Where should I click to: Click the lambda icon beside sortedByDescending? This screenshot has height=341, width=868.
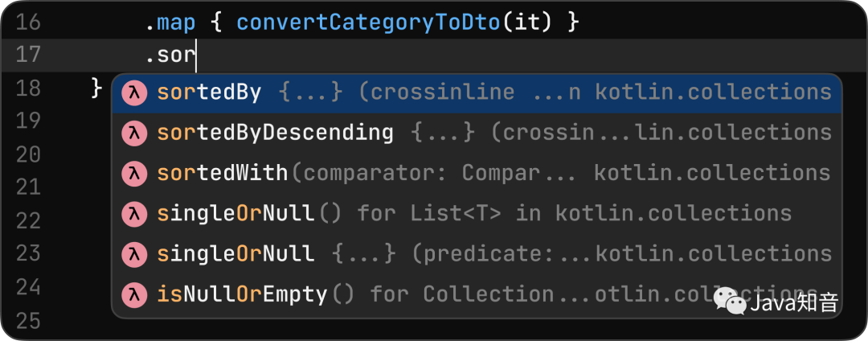tap(133, 133)
